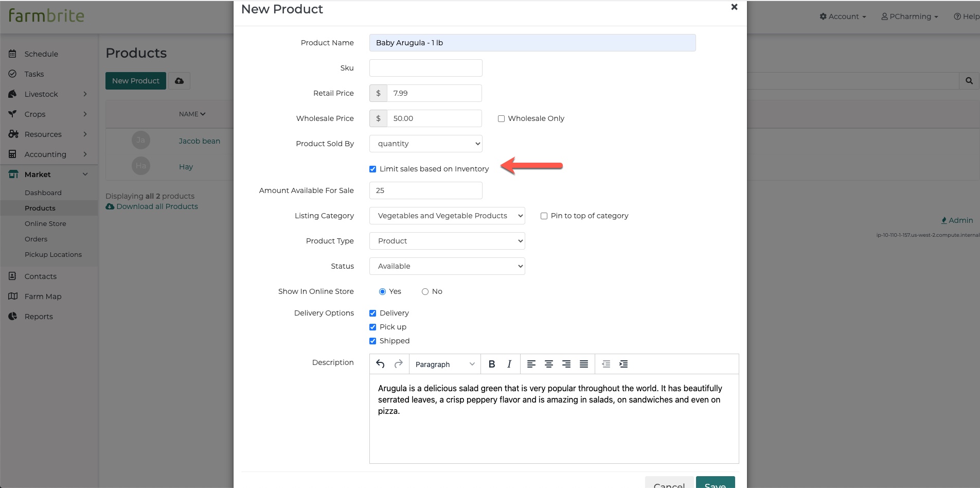Uncheck Limit sales based on Inventory
Screen dimensions: 980x488
373,169
